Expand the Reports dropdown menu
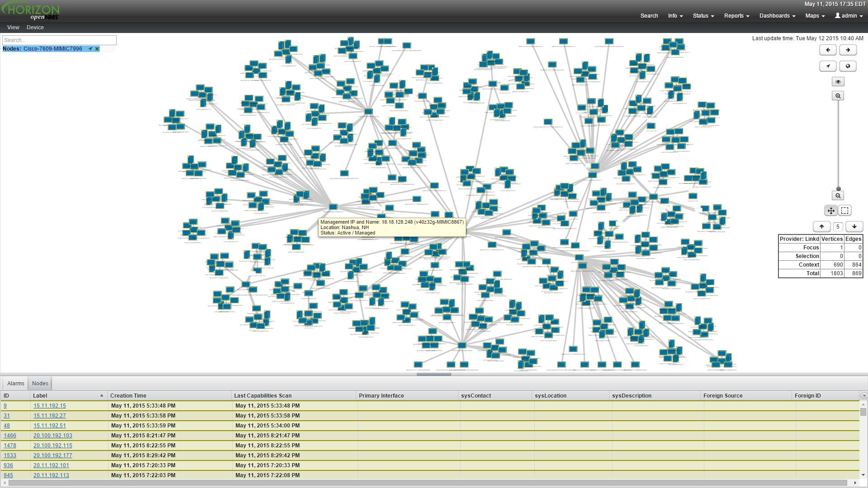Screen dimensions: 868x488 [736, 16]
